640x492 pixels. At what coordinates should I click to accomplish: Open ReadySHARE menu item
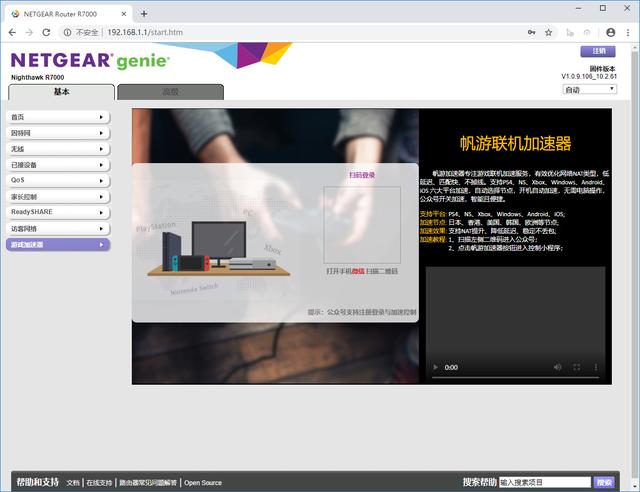click(x=58, y=212)
